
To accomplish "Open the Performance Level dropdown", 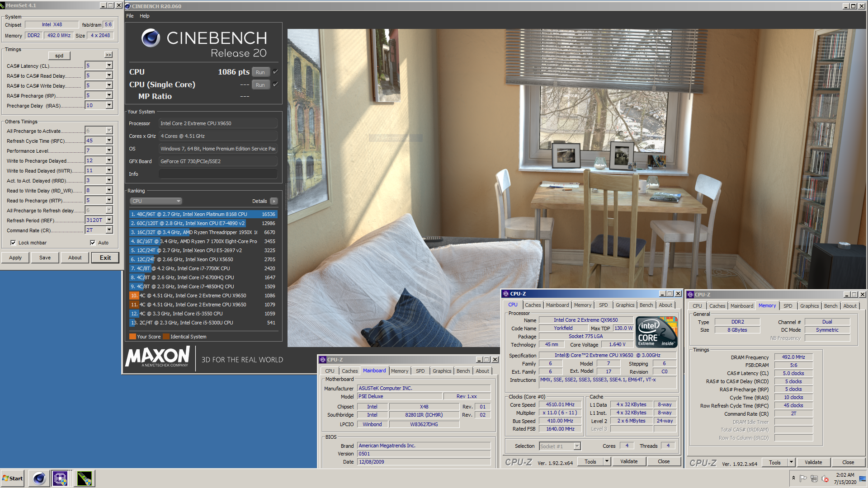I will click(109, 150).
